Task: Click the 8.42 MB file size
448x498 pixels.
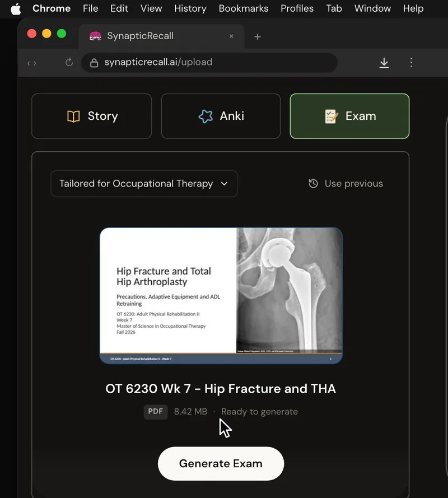Action: (190, 412)
